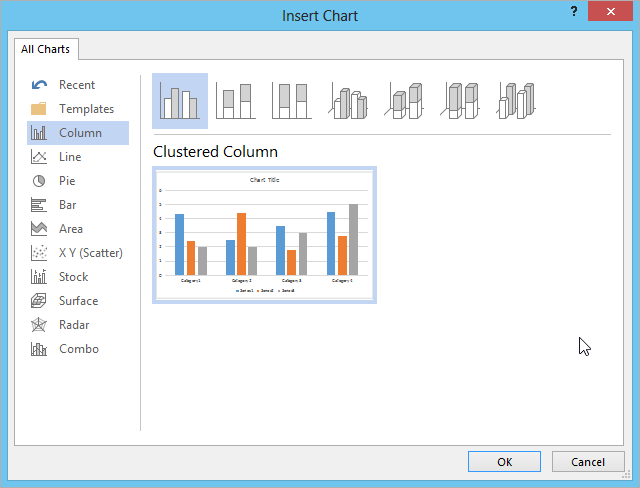
Task: Choose the Pie category label
Action: 67,181
